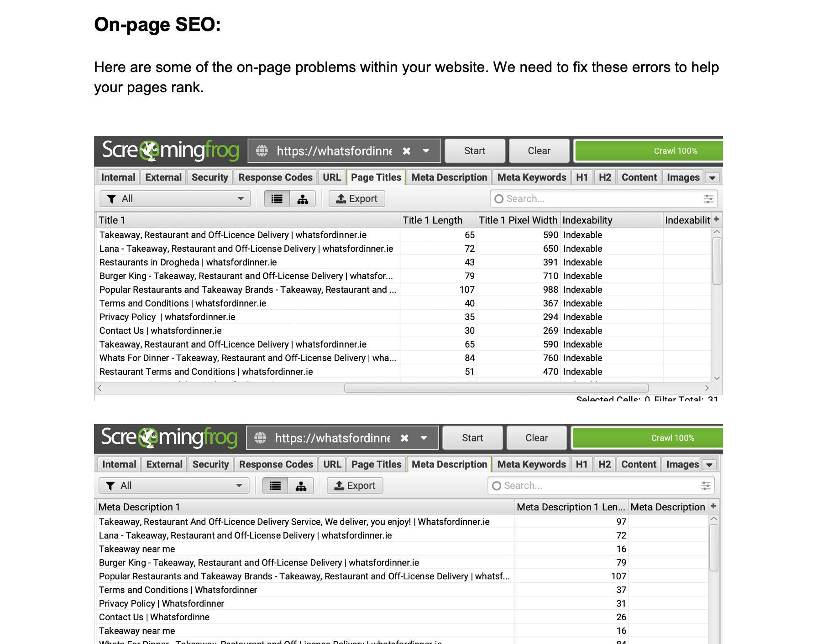Click Crawl 100% progress bar in bottom window
Viewport: 817px width, 644px height.
pos(647,438)
